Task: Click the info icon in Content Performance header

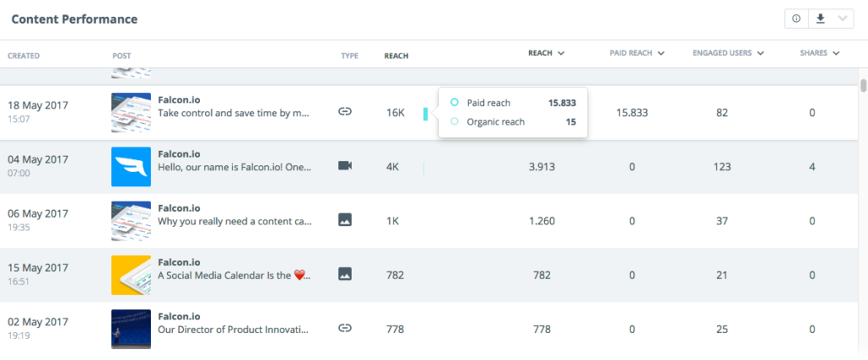Action: pos(796,19)
